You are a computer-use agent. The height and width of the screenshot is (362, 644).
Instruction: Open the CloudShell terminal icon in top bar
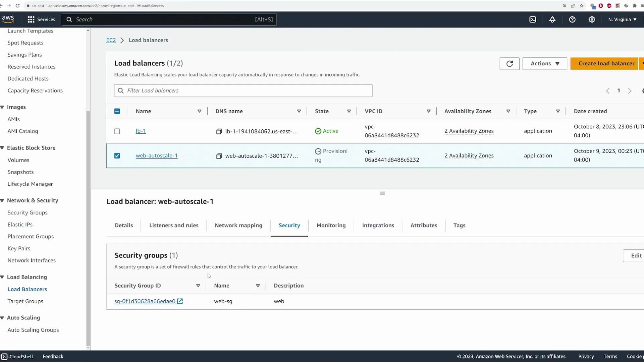[533, 19]
